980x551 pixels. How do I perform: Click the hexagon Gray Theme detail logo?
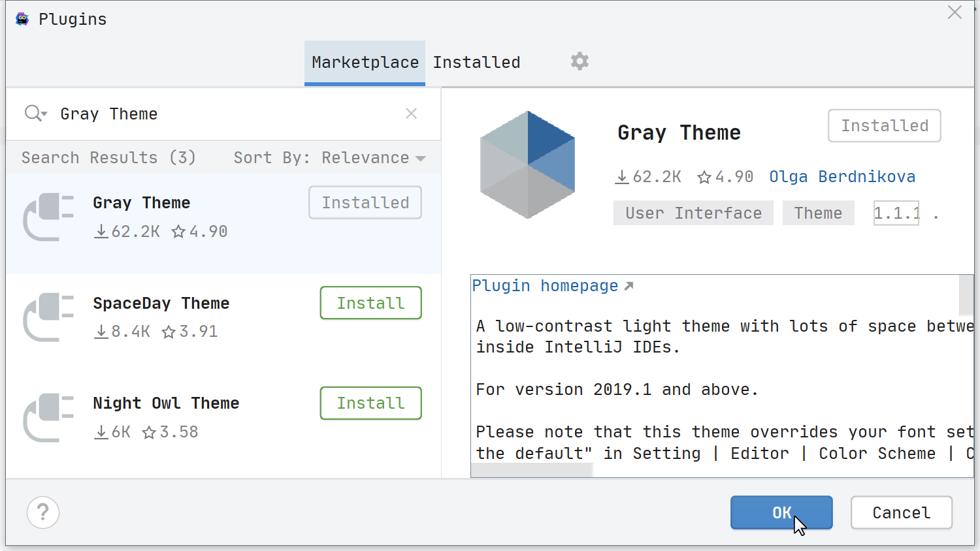[x=527, y=163]
